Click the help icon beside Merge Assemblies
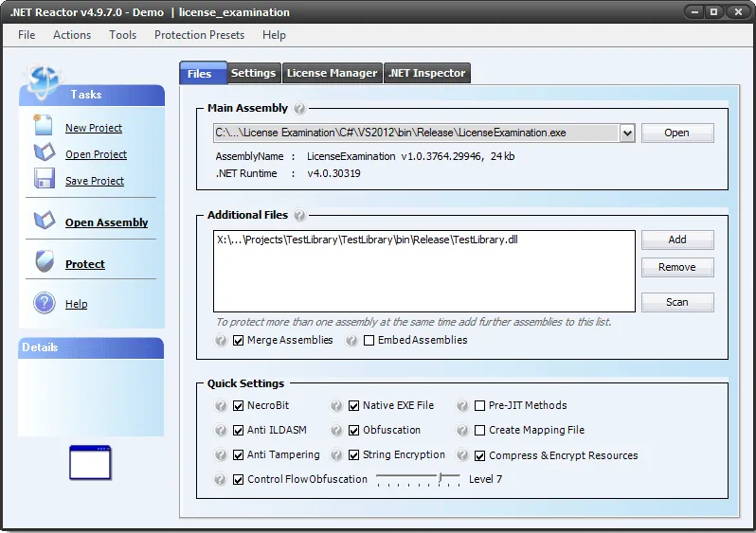The width and height of the screenshot is (756, 533). click(x=221, y=340)
